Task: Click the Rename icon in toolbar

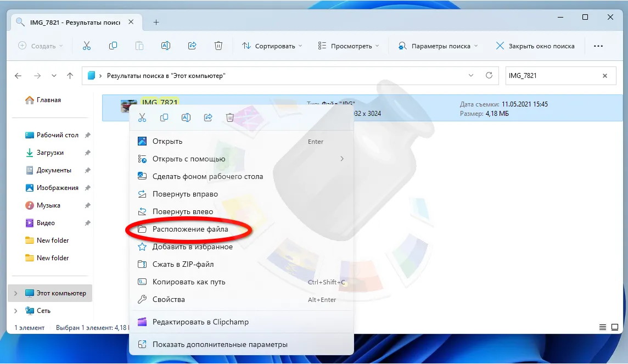Action: [x=166, y=46]
